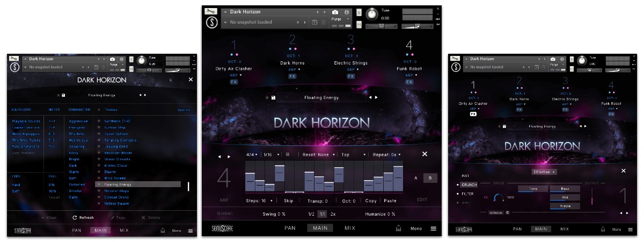Click the camera snapshot icon in center window
Screen dimensions: 644x242
pyautogui.click(x=335, y=12)
